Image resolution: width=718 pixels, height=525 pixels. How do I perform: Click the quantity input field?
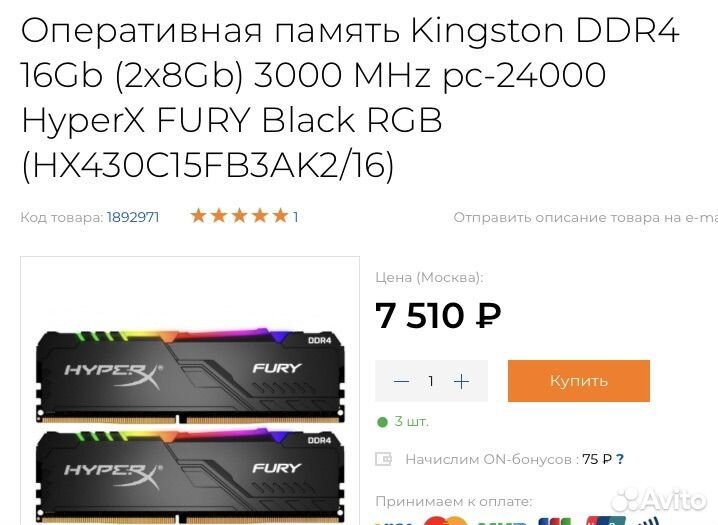click(x=431, y=381)
